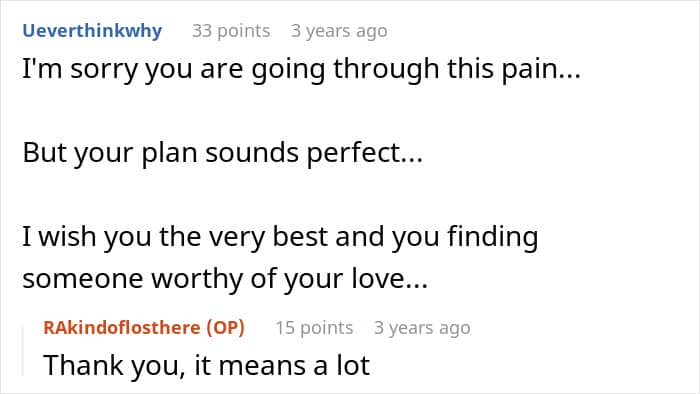Click the (OP) tag beside RAkindoflosthere
700x394 pixels.
[x=225, y=328]
